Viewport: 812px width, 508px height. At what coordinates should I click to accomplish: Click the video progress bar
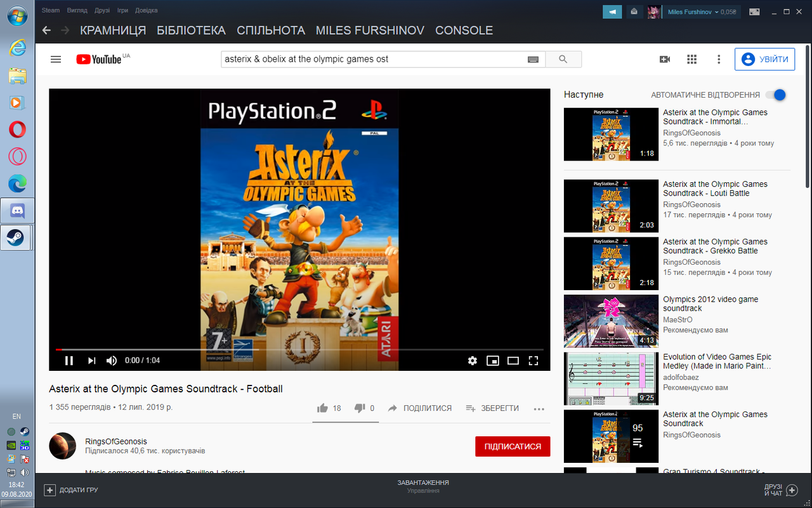tap(299, 349)
